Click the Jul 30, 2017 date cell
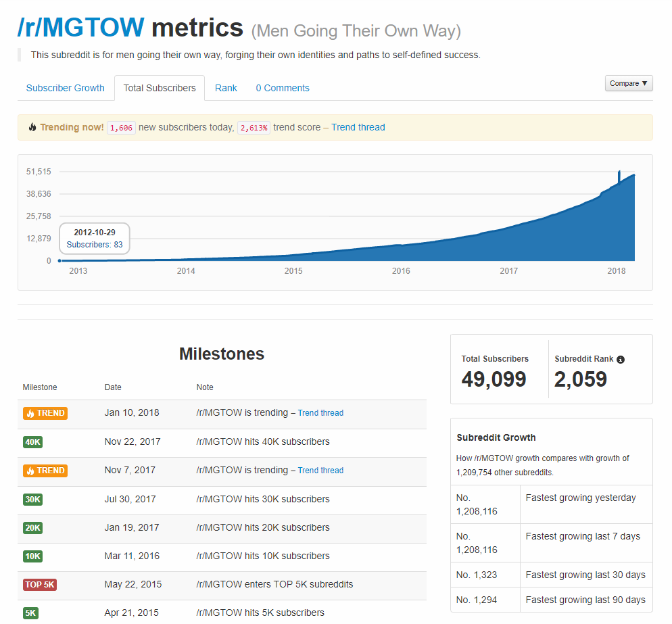Image resolution: width=672 pixels, height=624 pixels. click(130, 500)
